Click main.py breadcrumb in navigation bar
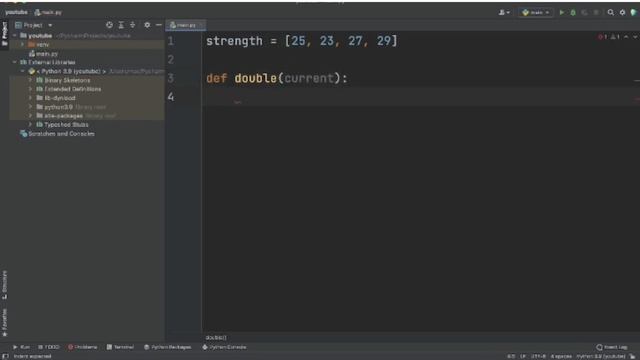Image resolution: width=640 pixels, height=360 pixels. [48, 12]
